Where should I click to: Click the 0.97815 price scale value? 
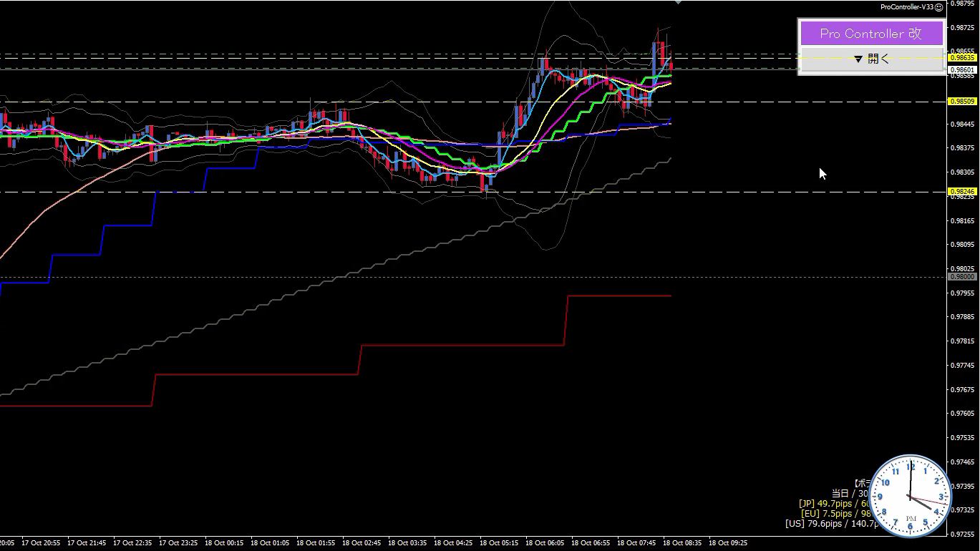[x=964, y=341]
